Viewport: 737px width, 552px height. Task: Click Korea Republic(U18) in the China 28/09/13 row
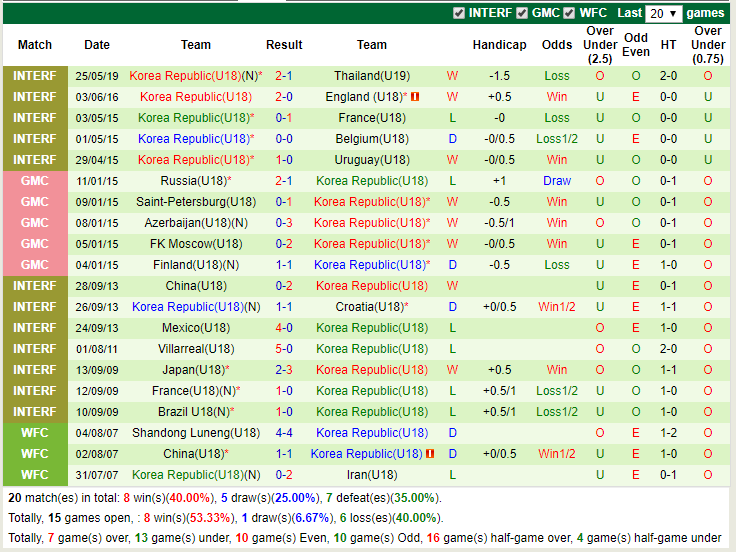(x=372, y=286)
